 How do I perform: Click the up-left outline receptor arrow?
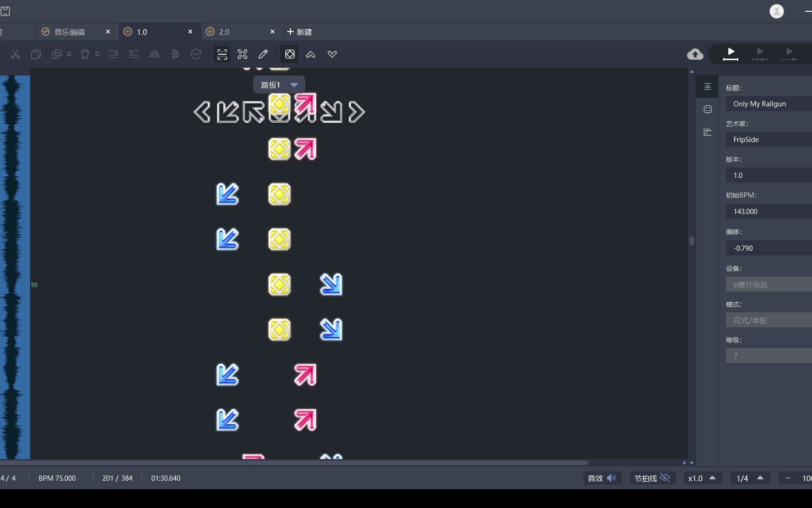(254, 112)
